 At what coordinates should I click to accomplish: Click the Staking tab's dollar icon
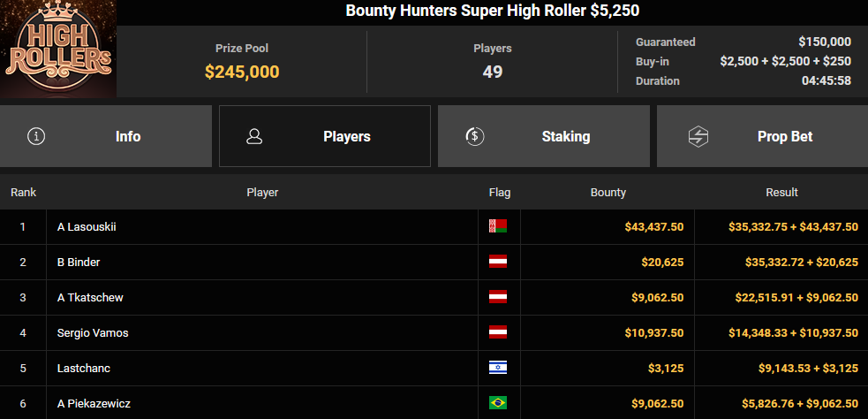[474, 136]
